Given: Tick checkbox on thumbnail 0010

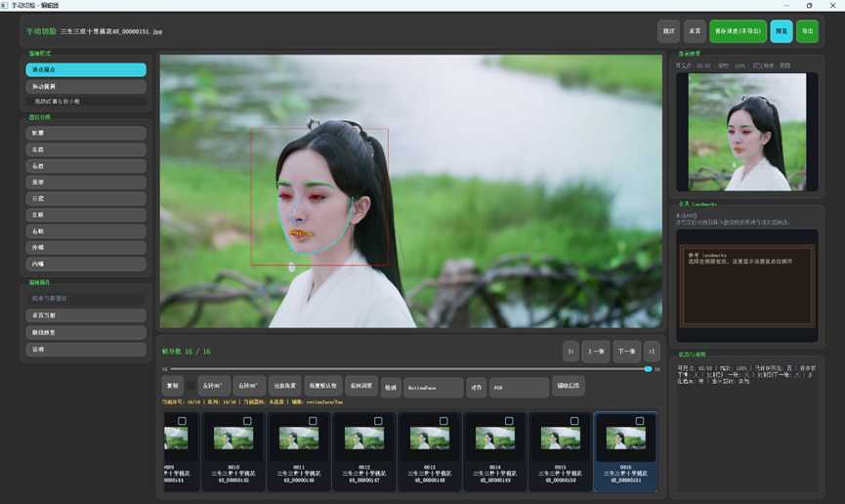Looking at the screenshot, I should click(247, 421).
